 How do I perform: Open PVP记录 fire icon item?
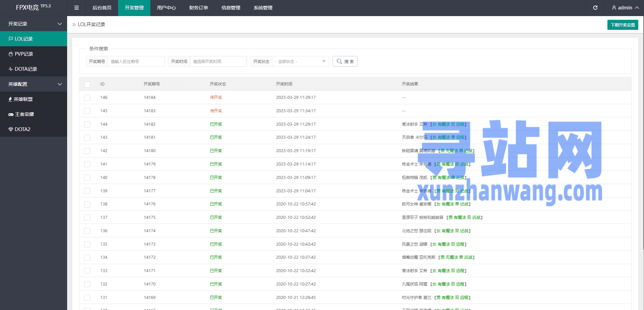[x=11, y=54]
